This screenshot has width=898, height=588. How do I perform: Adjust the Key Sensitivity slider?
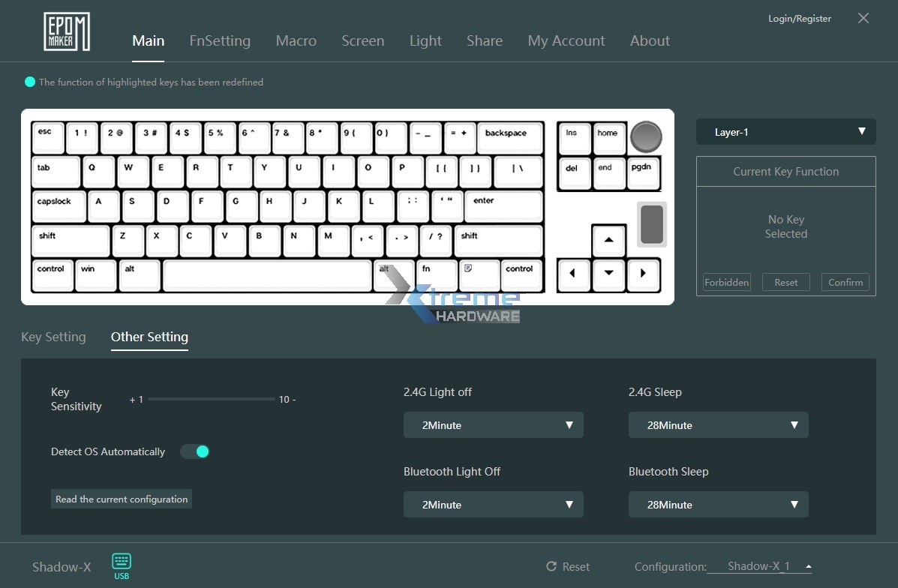(x=212, y=400)
